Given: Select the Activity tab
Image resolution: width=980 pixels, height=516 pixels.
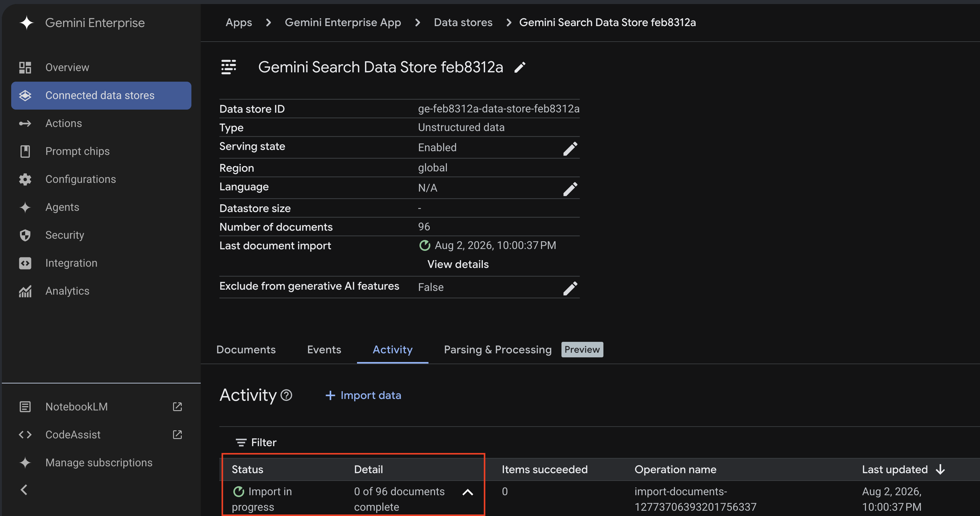Looking at the screenshot, I should point(392,350).
